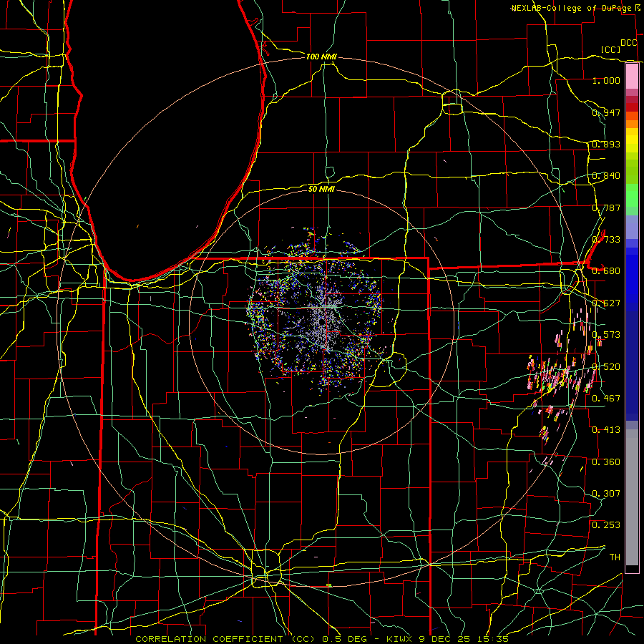Select the 0.733 legend value
This screenshot has height=644, width=644.
606,240
